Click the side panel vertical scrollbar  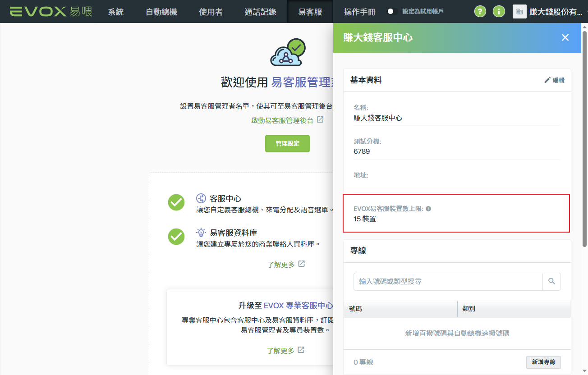584,139
